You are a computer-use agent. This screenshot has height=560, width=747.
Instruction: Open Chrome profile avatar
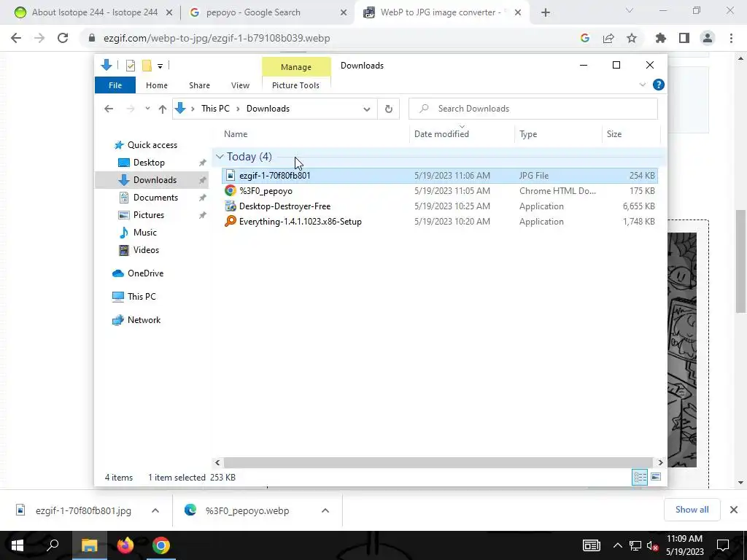click(x=708, y=38)
